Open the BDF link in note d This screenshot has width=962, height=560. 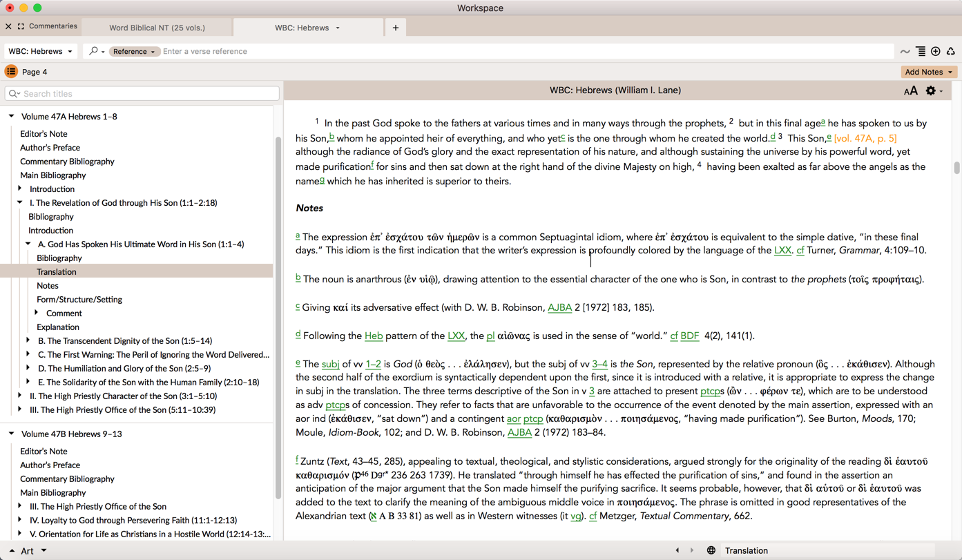pyautogui.click(x=689, y=336)
